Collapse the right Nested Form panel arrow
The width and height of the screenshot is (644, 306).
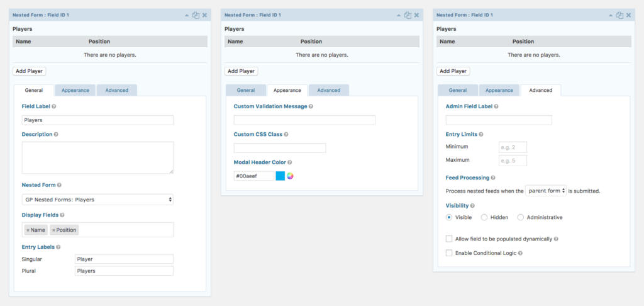611,15
